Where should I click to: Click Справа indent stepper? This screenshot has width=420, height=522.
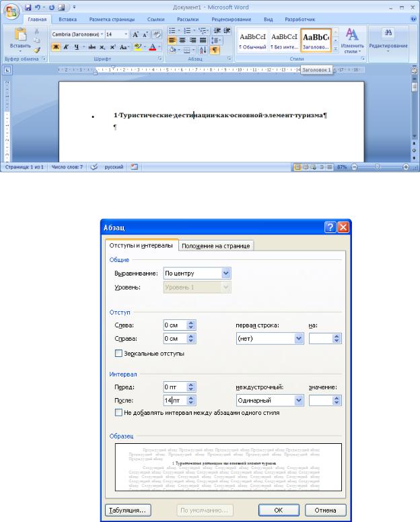[190, 339]
